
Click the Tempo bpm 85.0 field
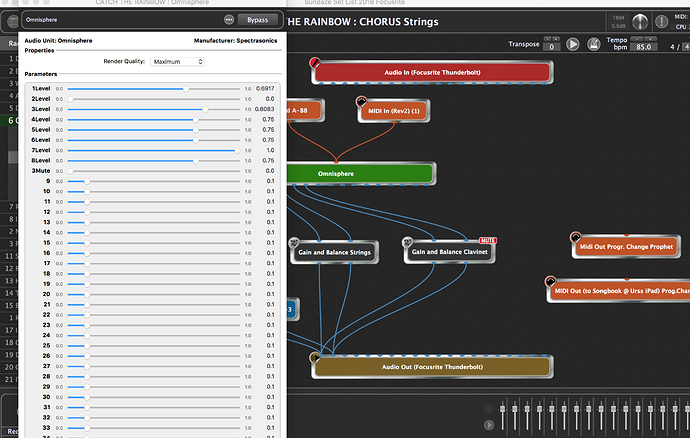coord(643,47)
